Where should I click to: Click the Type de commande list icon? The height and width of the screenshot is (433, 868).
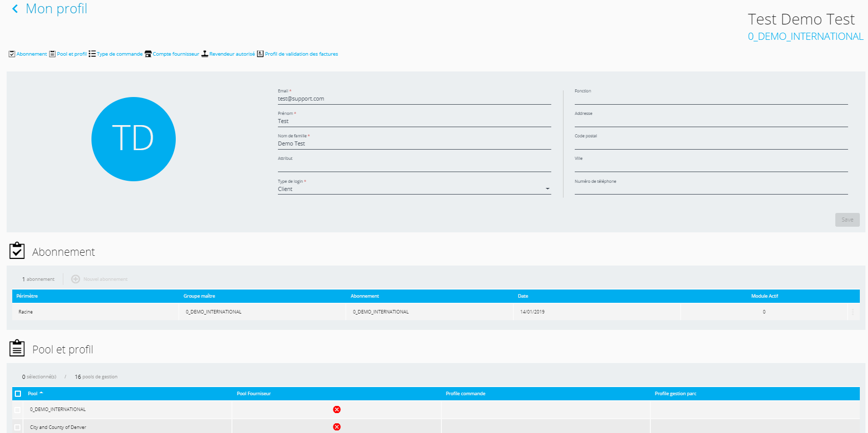pyautogui.click(x=92, y=54)
